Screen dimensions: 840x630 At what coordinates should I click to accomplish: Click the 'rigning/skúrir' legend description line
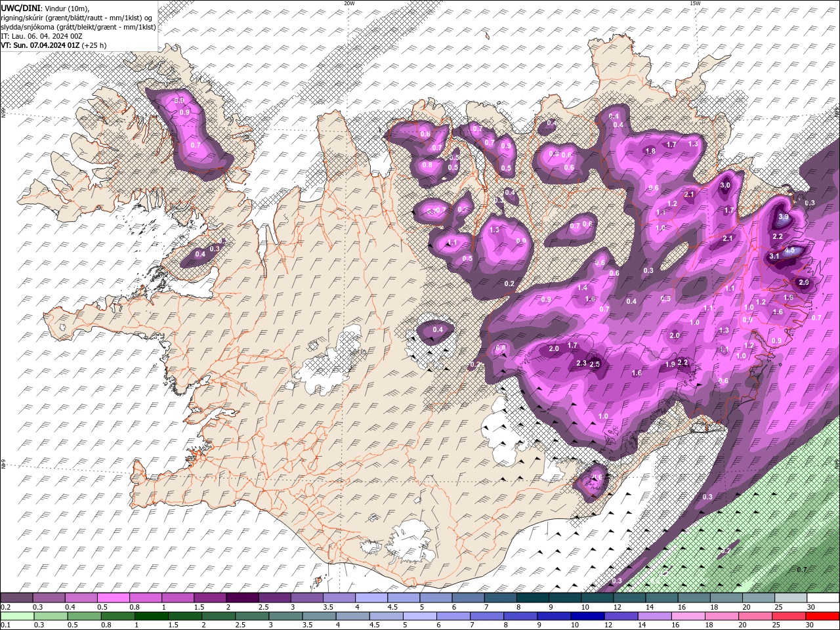(x=77, y=18)
